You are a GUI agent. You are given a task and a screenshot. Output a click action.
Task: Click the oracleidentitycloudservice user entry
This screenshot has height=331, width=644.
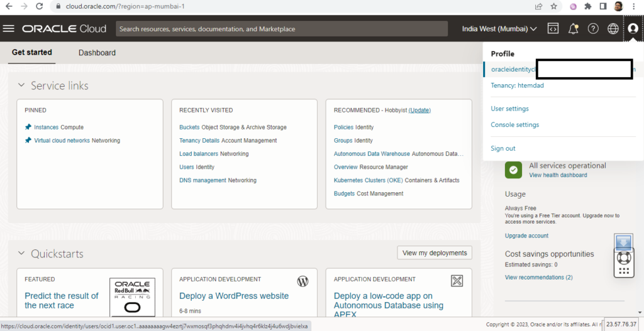pos(563,69)
